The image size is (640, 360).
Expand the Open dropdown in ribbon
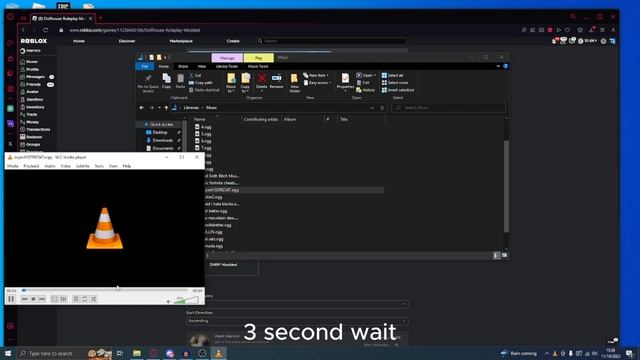click(366, 76)
